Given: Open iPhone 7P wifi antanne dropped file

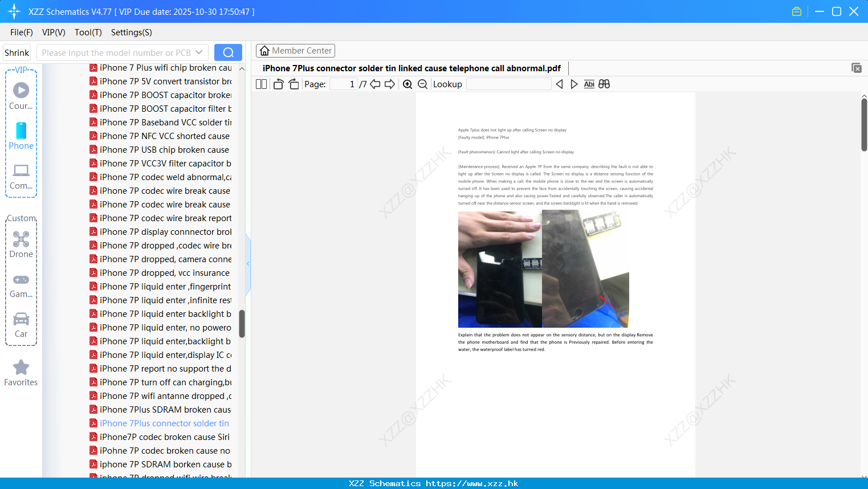Looking at the screenshot, I should [161, 396].
